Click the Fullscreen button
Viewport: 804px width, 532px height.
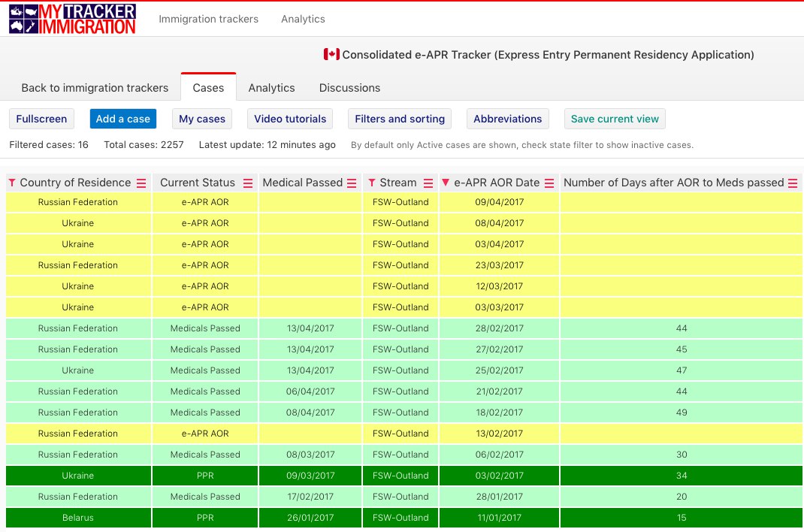41,119
